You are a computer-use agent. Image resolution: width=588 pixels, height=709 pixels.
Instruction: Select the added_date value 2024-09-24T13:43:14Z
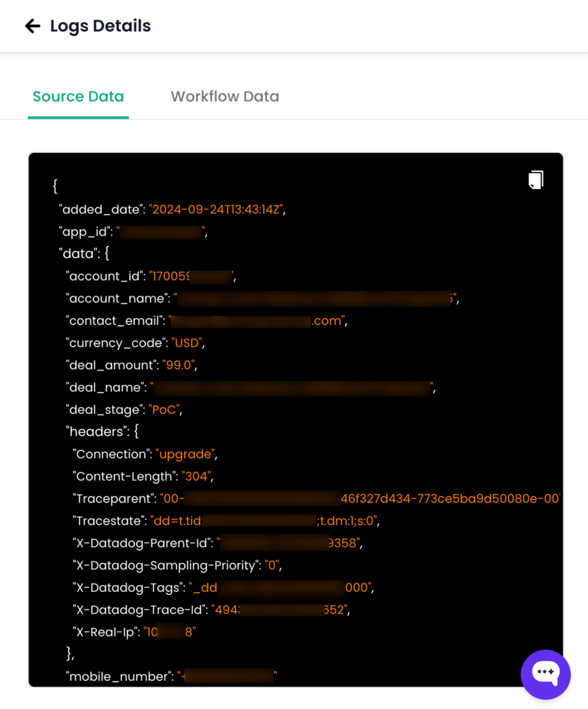point(215,209)
